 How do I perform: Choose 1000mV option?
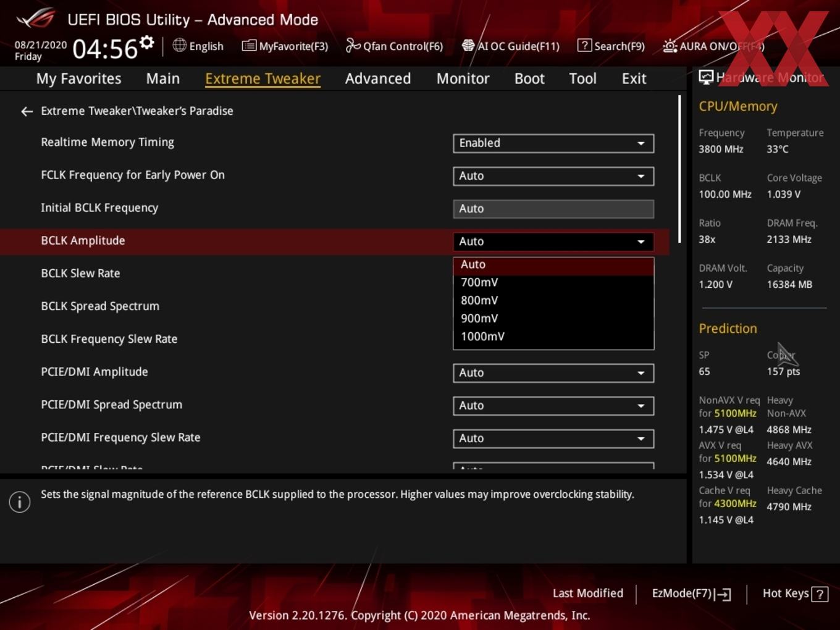[x=553, y=337]
